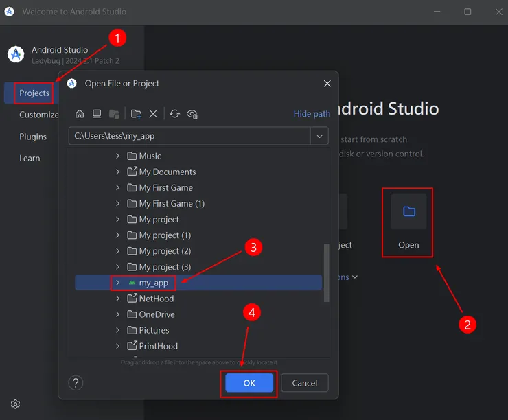The height and width of the screenshot is (420, 508).
Task: Click the Hide path link
Action: (312, 114)
